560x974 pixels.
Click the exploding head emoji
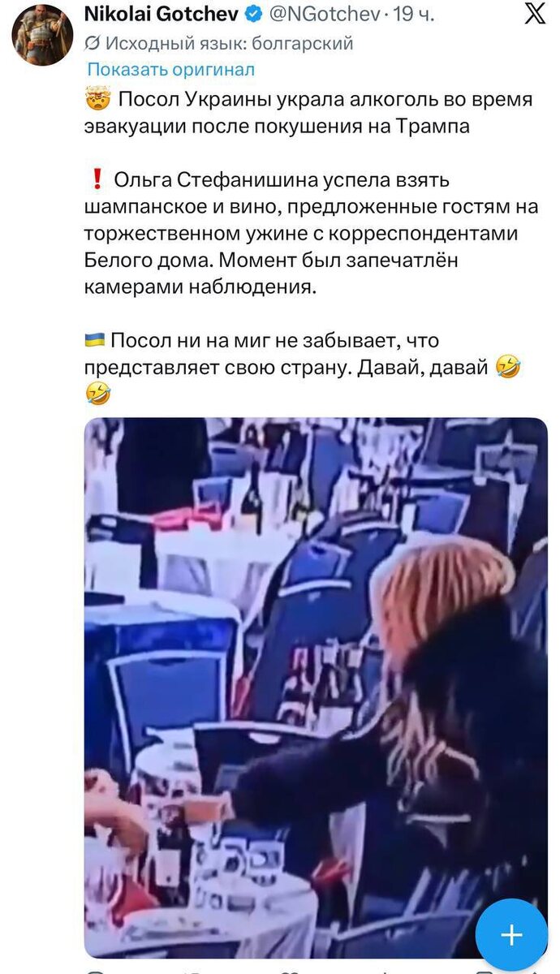tap(97, 100)
